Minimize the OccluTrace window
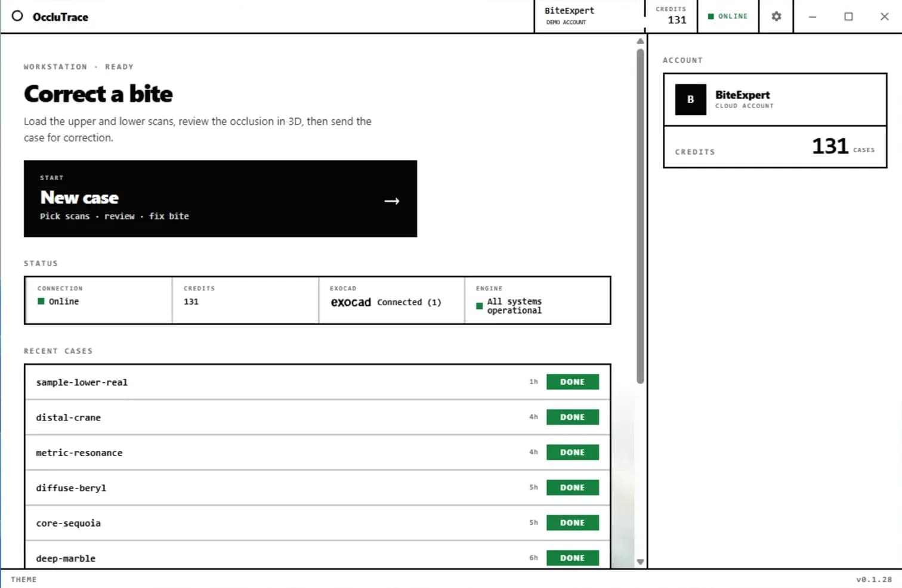This screenshot has width=902, height=588. tap(813, 17)
